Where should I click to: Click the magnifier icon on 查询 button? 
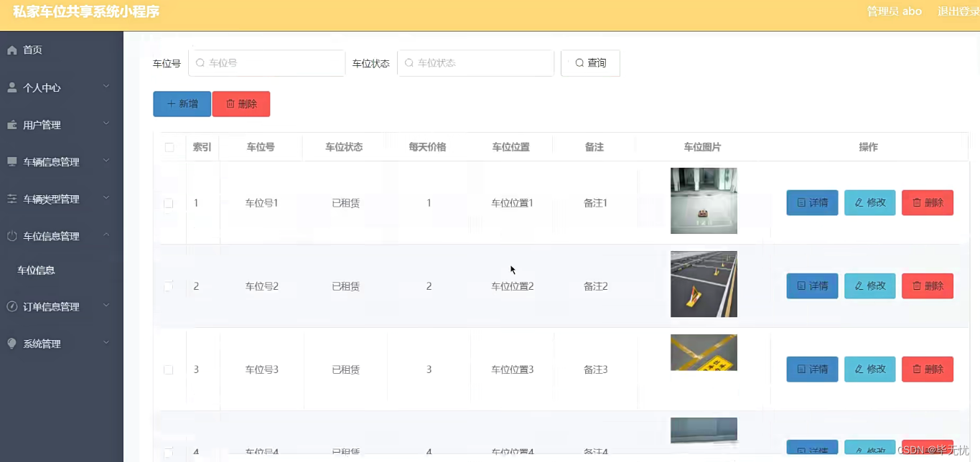pos(579,63)
